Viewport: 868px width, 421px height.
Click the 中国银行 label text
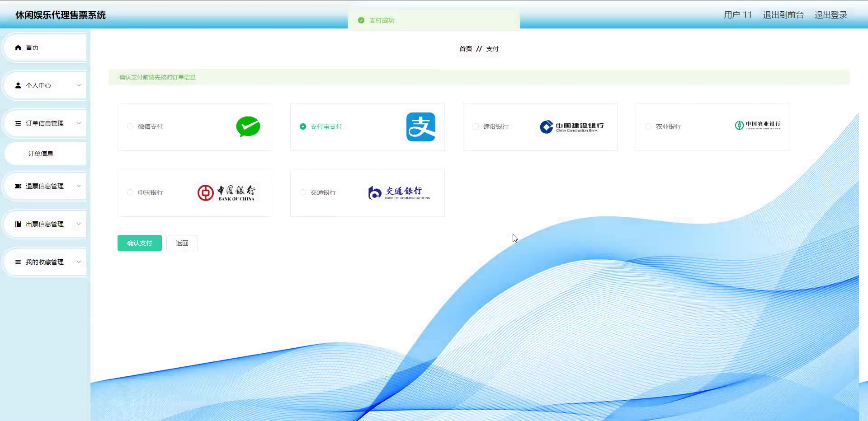(x=151, y=192)
